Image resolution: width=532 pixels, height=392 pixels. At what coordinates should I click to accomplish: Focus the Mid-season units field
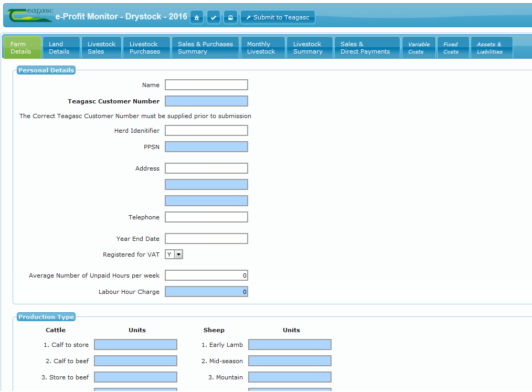(x=290, y=361)
